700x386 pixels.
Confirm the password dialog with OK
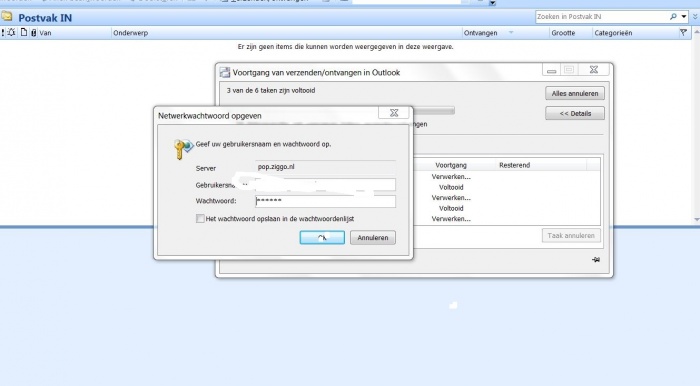(322, 237)
